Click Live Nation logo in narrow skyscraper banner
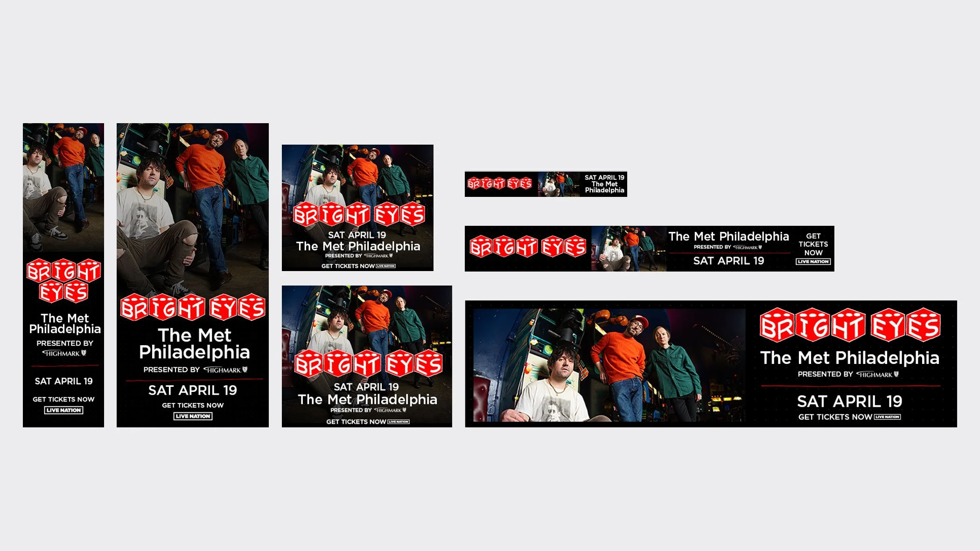Image resolution: width=980 pixels, height=551 pixels. pos(64,410)
